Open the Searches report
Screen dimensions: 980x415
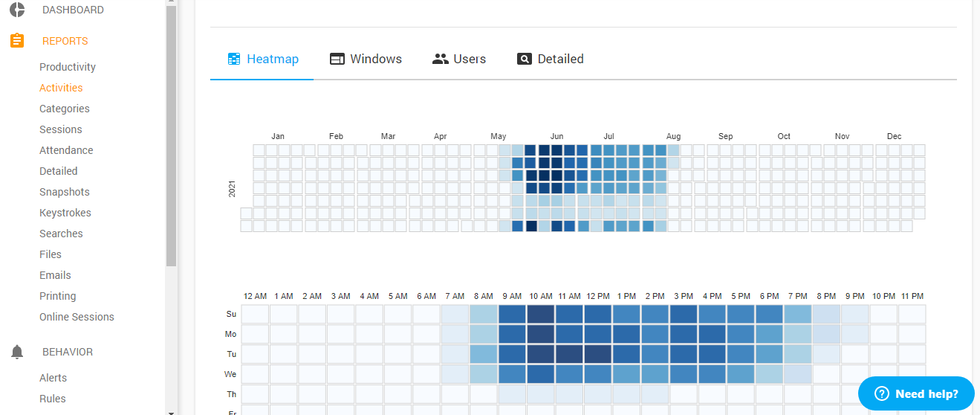click(61, 234)
